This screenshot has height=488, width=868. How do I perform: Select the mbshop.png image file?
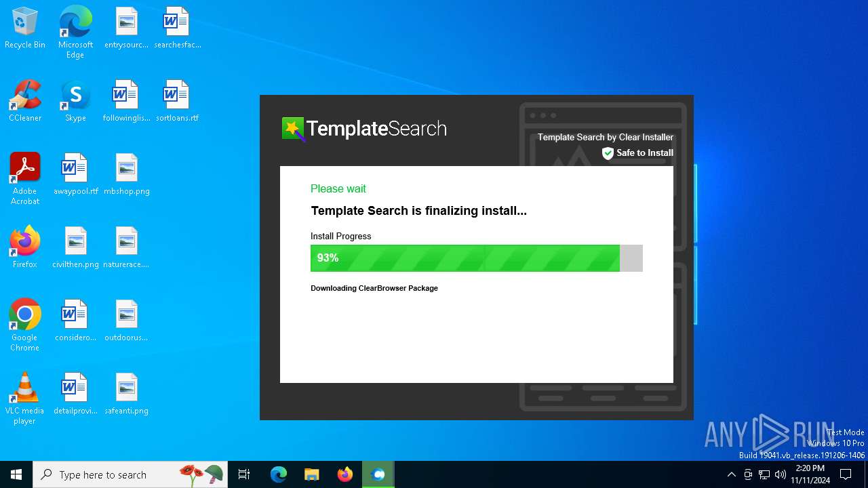pyautogui.click(x=126, y=175)
